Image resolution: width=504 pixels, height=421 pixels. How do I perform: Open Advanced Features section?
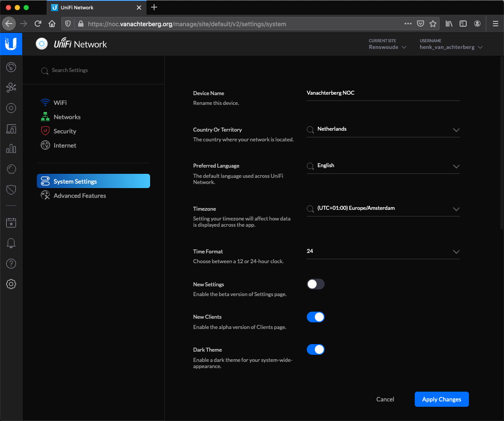coord(73,196)
